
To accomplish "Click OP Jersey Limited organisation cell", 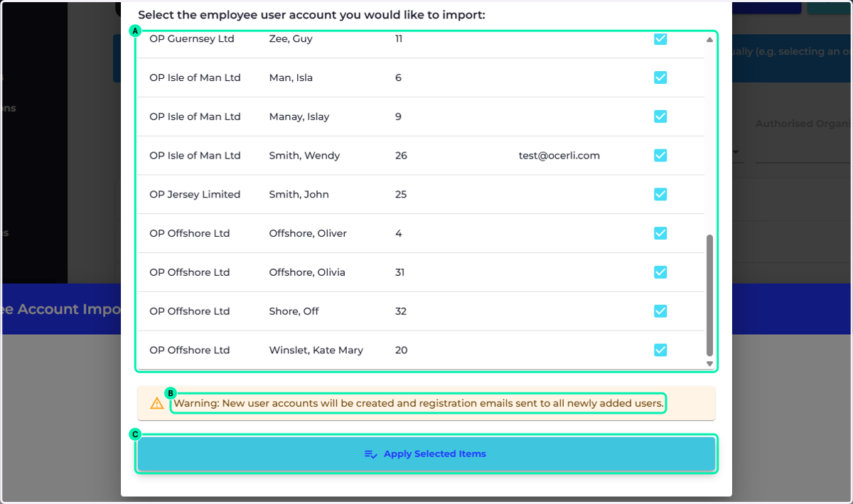I will point(195,194).
